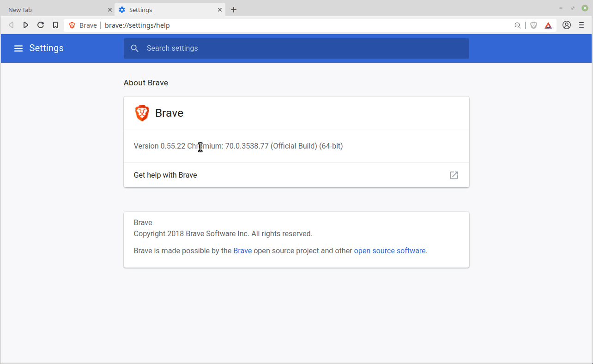Click the forward navigation arrow
Image resolution: width=593 pixels, height=364 pixels.
(x=25, y=25)
